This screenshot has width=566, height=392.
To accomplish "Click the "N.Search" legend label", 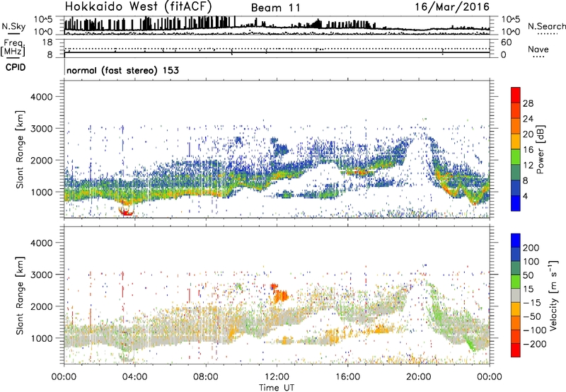I will (x=546, y=26).
